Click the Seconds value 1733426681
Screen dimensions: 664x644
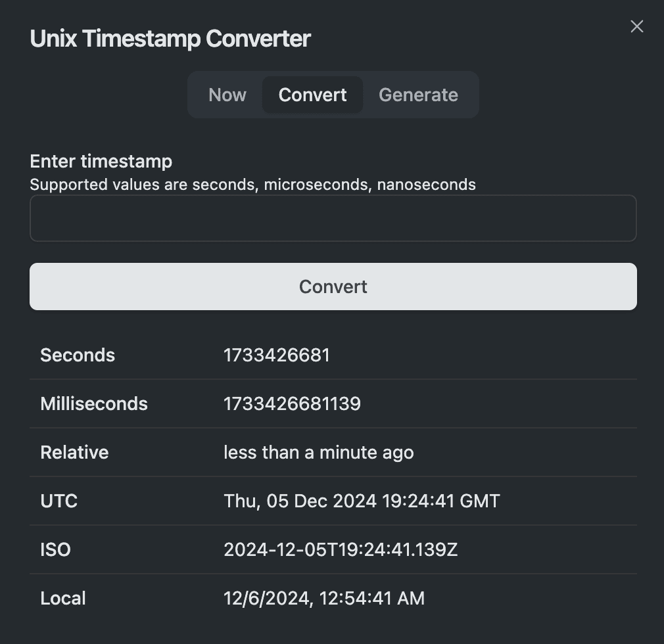click(x=276, y=356)
